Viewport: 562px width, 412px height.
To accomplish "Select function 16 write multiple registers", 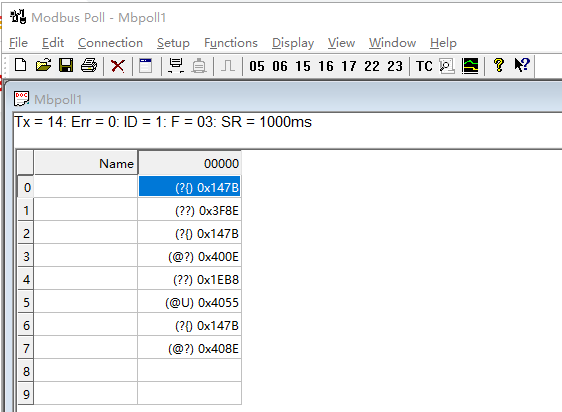I will [326, 66].
